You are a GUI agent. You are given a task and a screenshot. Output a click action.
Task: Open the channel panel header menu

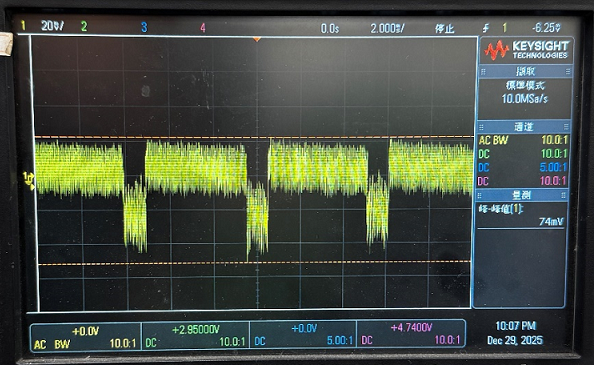click(524, 126)
